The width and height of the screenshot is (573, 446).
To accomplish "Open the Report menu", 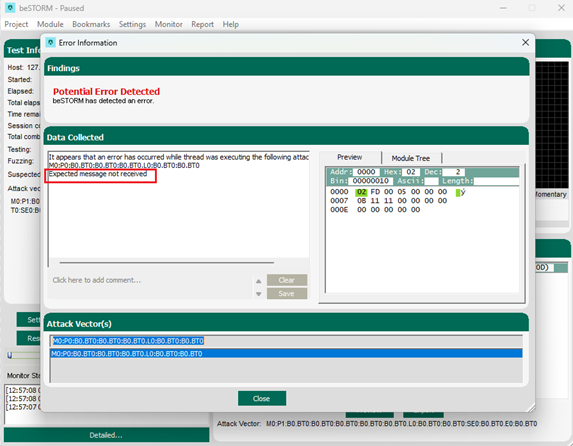I will [202, 24].
